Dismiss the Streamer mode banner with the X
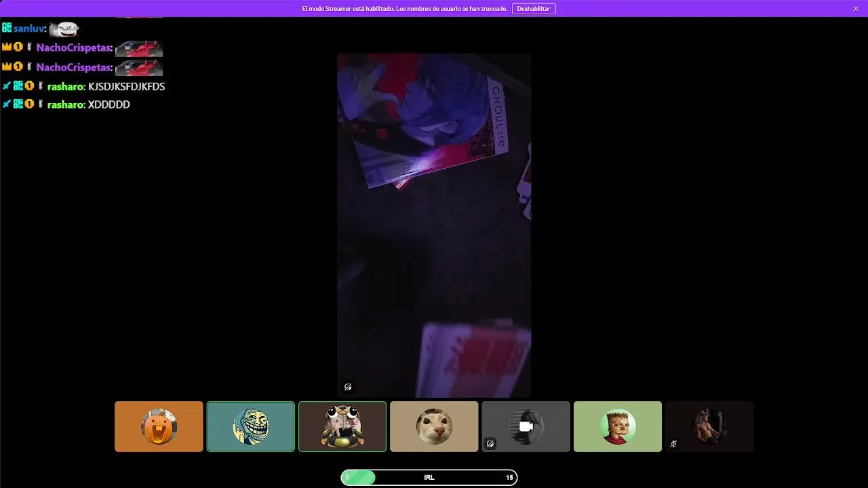The height and width of the screenshot is (488, 868). pos(856,8)
